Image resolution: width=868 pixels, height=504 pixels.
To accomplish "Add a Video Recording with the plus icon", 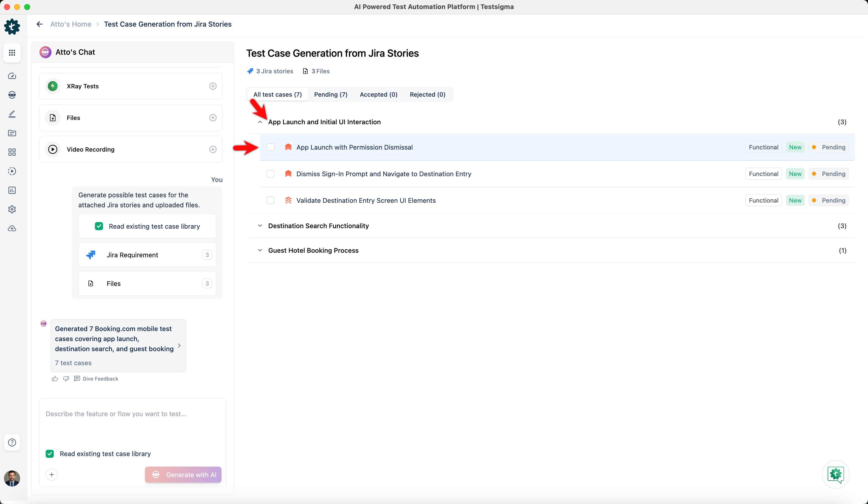I will click(x=213, y=149).
